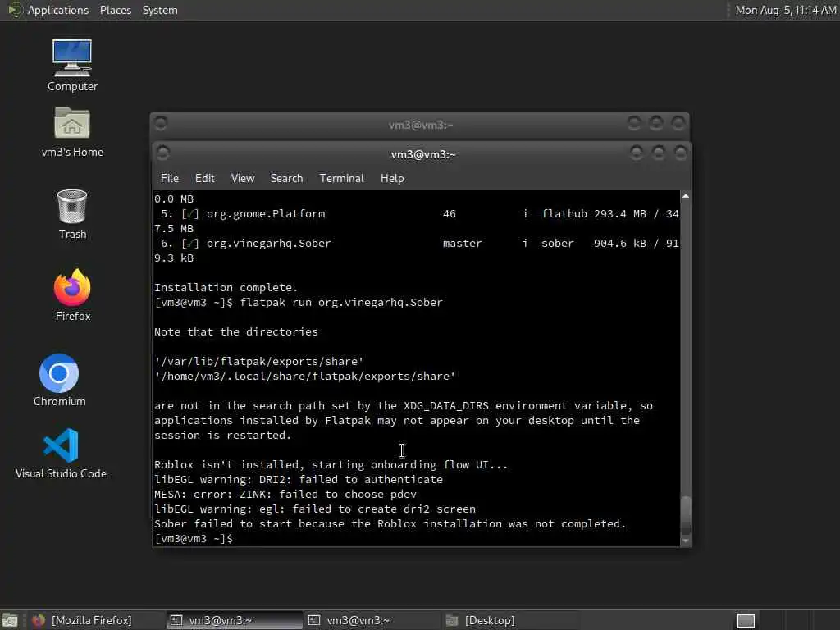The width and height of the screenshot is (840, 630).
Task: Close the front terminal window
Action: (x=680, y=153)
